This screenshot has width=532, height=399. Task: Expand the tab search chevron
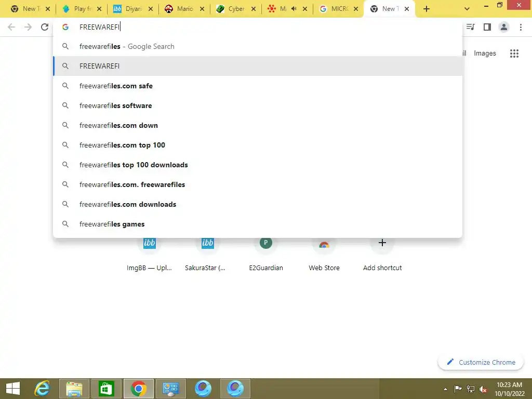[x=467, y=9]
